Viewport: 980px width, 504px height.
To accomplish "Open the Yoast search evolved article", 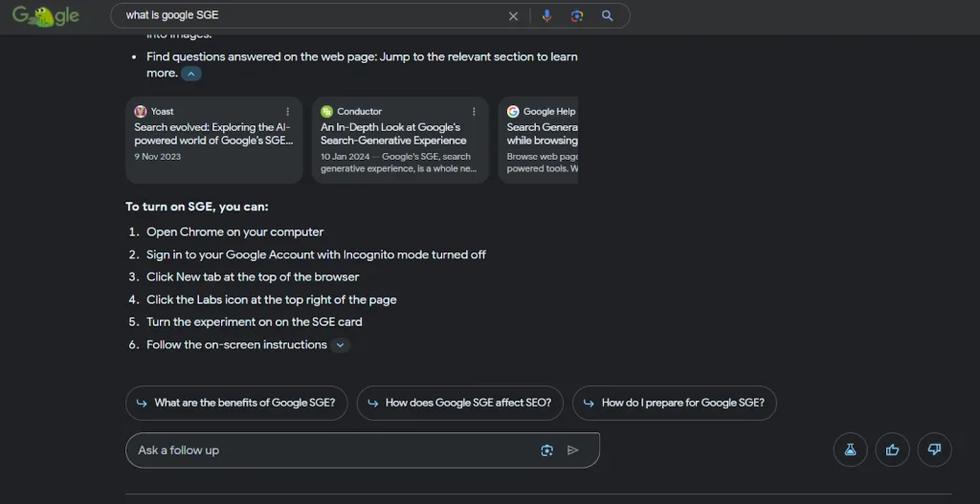I will (212, 134).
